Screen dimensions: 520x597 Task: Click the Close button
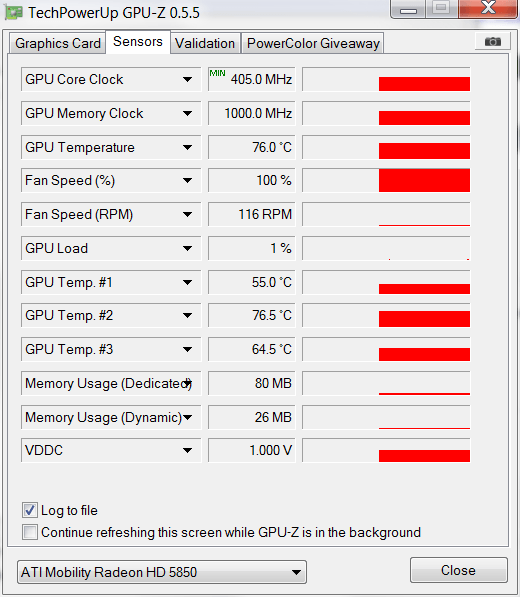(x=459, y=570)
